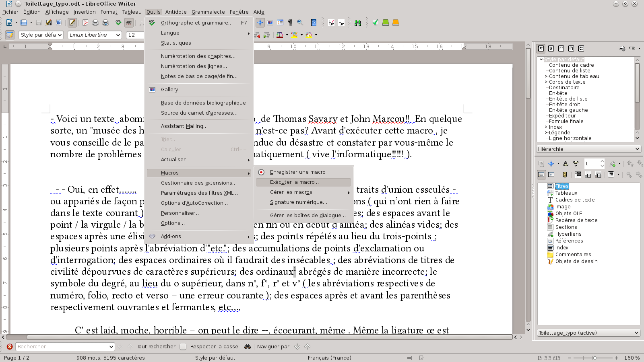The image size is (644, 362).
Task: Open Gérer les macros submenu
Action: pyautogui.click(x=303, y=192)
